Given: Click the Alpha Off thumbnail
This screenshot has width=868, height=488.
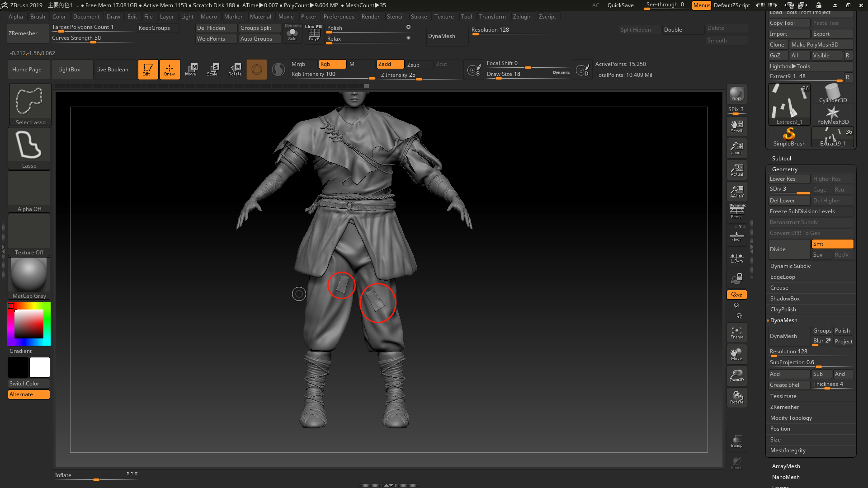Looking at the screenshot, I should pyautogui.click(x=29, y=191).
